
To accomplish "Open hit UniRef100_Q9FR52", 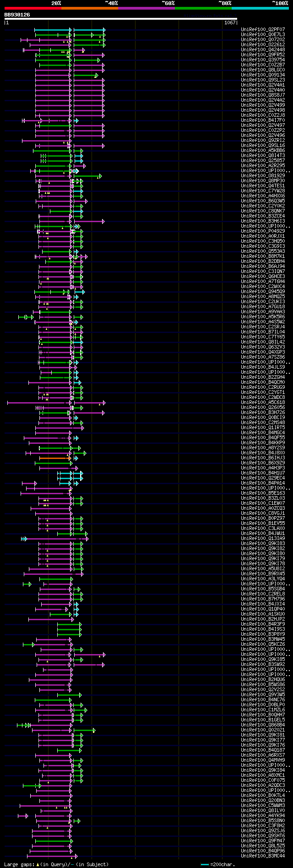I will coord(263,55).
